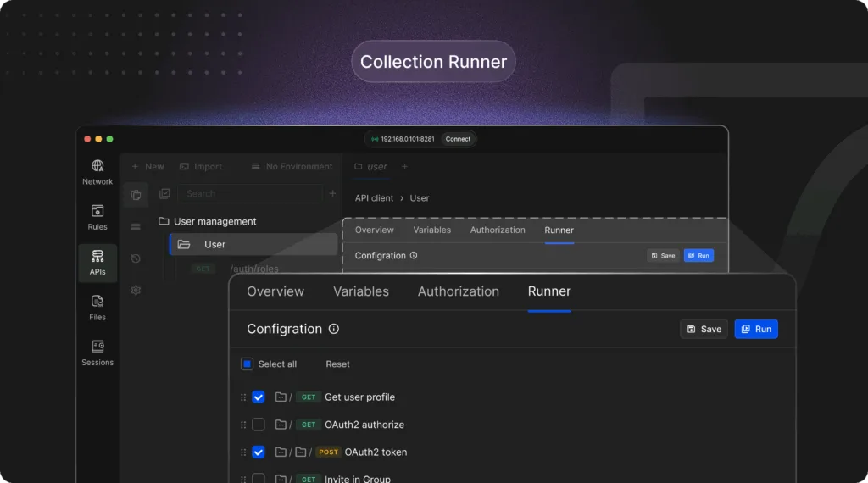868x483 pixels.
Task: Click drag handle beside Get user profile
Action: [243, 397]
